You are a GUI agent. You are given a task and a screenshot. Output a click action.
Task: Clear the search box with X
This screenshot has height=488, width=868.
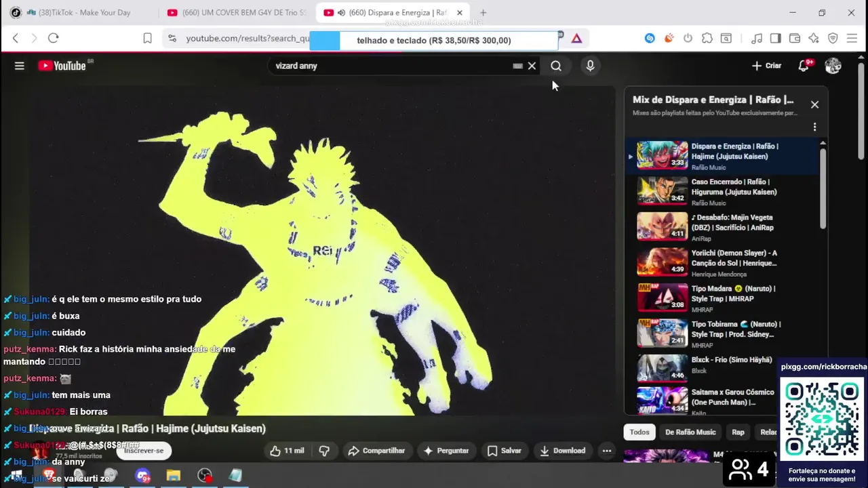(532, 66)
